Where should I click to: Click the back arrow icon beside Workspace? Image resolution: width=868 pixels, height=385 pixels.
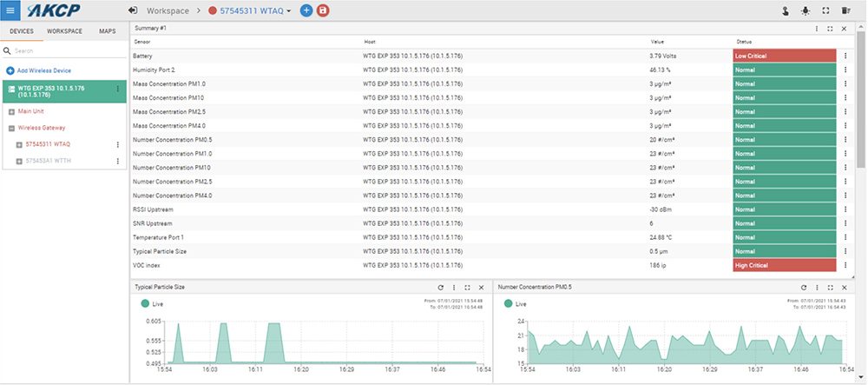[x=133, y=10]
